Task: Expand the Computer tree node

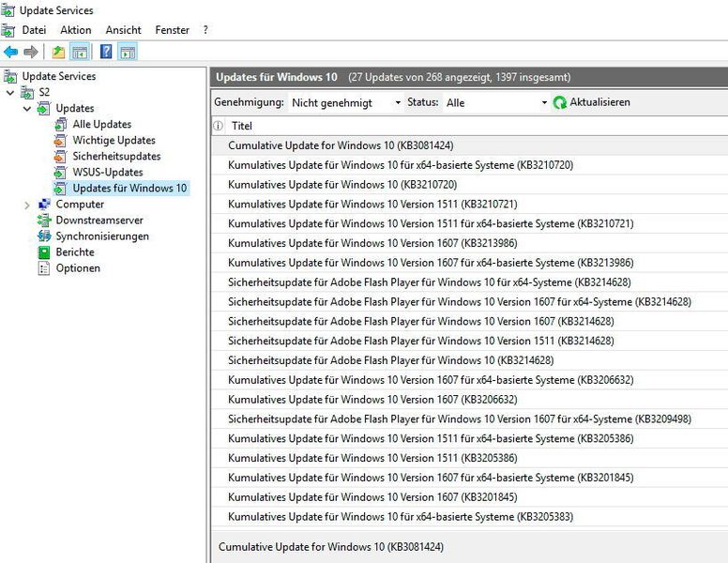Action: click(x=27, y=205)
